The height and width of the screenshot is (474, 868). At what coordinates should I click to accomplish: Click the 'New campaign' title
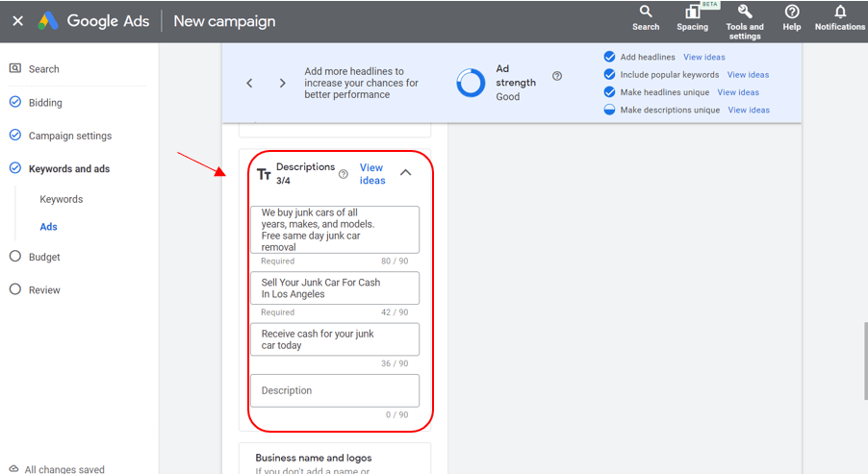(x=224, y=21)
